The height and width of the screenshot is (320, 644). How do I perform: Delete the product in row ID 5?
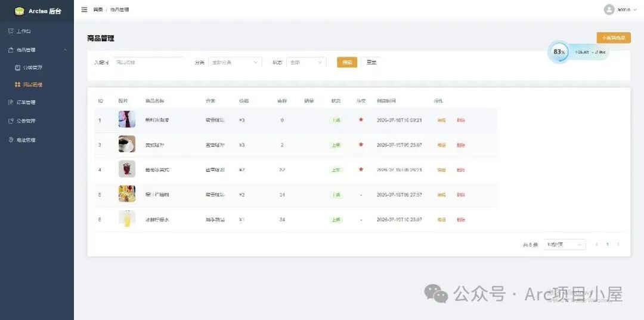(461, 195)
